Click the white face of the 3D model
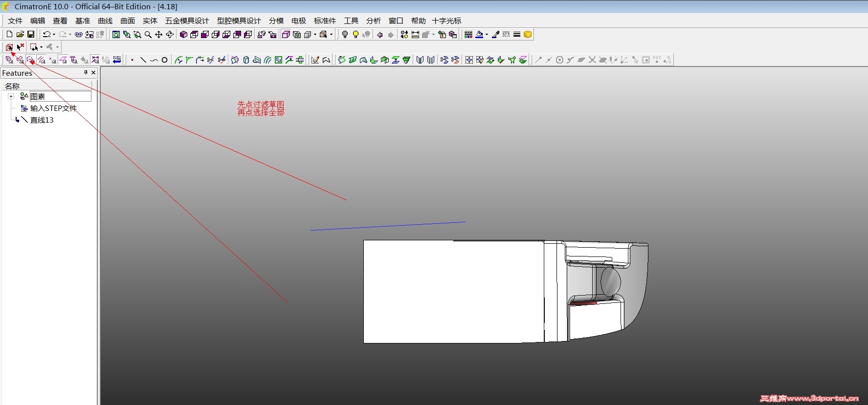This screenshot has height=405, width=868. point(454,291)
